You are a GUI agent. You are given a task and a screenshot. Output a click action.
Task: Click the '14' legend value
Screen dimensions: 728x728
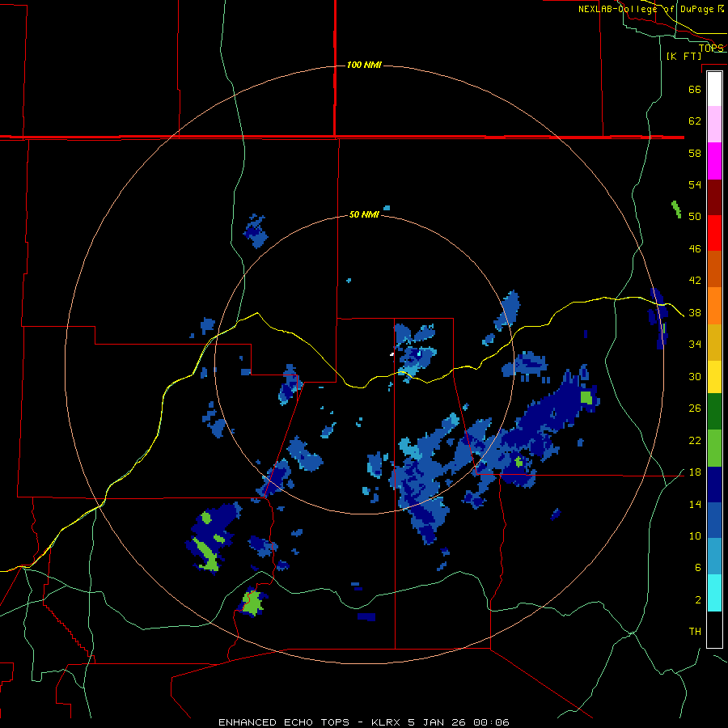click(695, 504)
